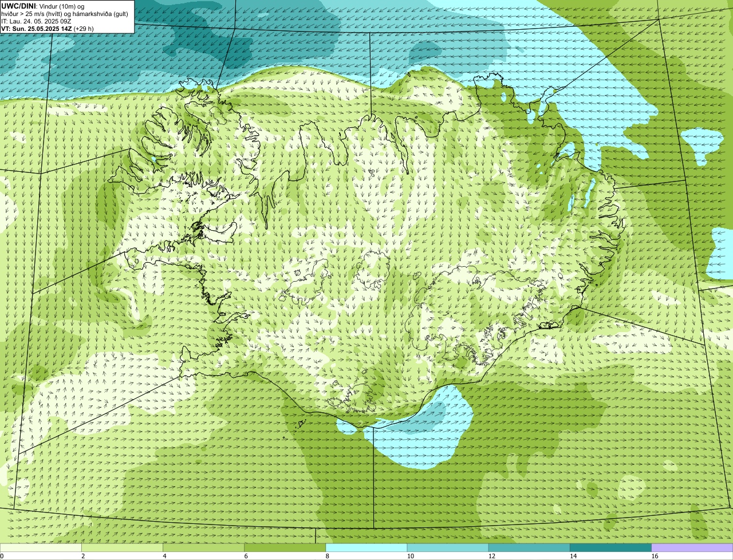This screenshot has width=733, height=560.
Task: Click the 'UWC/DINI: Vindur (10m) og' title line
Action: [43, 6]
